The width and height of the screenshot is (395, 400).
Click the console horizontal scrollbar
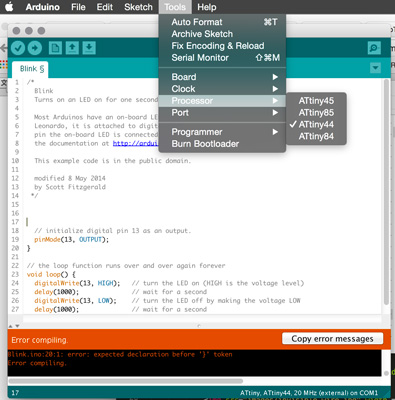click(x=126, y=381)
